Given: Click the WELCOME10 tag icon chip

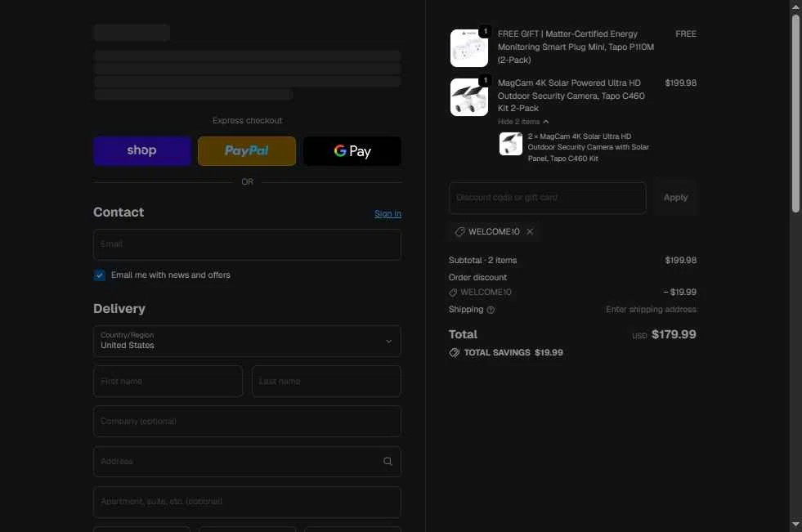Looking at the screenshot, I should (459, 232).
